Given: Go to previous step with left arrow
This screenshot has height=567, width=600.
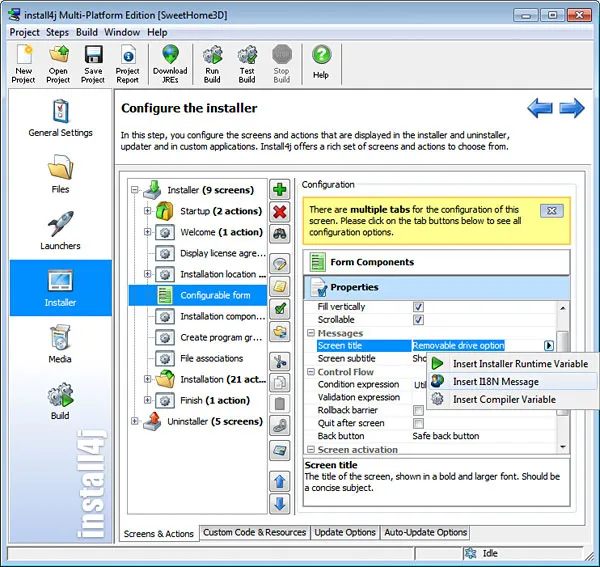Looking at the screenshot, I should [x=540, y=108].
